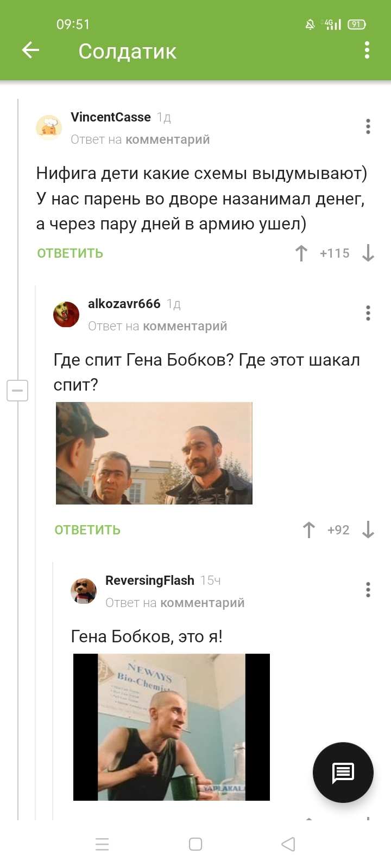Tap the back arrow in header

click(x=30, y=50)
